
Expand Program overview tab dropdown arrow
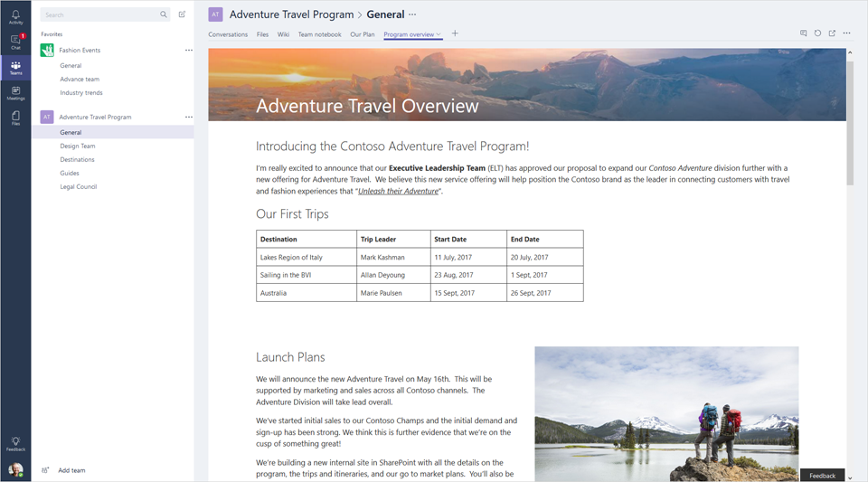[439, 34]
